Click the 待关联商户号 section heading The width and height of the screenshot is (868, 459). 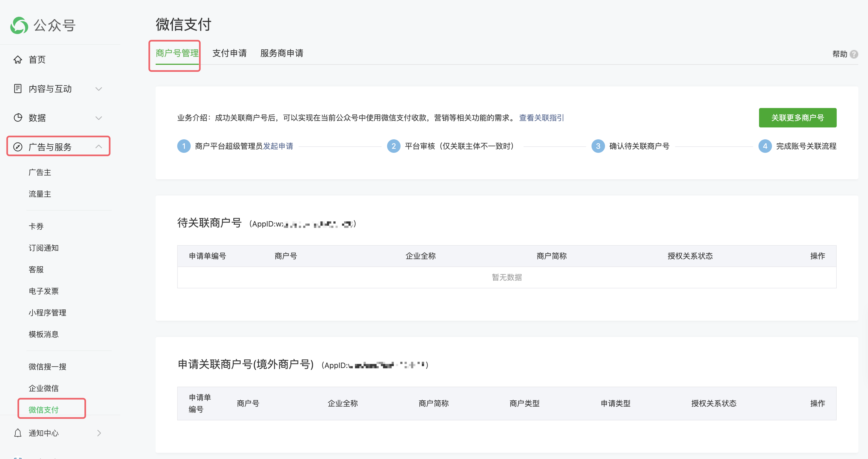coord(209,223)
